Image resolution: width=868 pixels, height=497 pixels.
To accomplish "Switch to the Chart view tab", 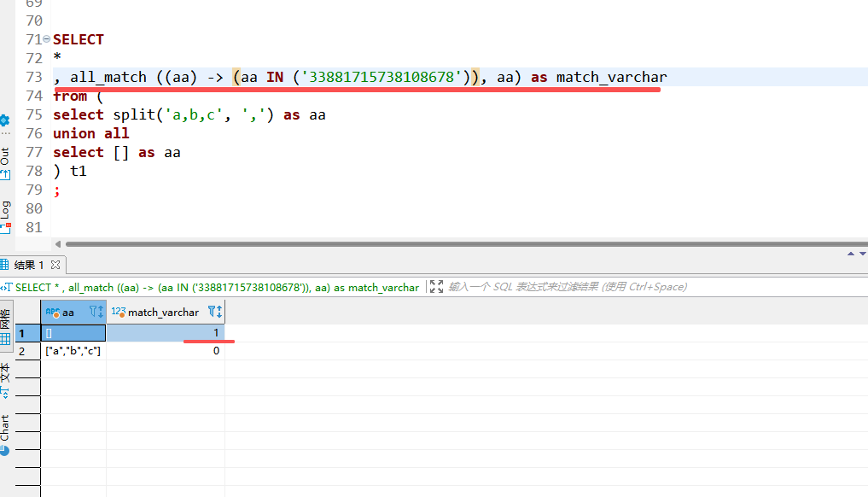I will (5, 434).
